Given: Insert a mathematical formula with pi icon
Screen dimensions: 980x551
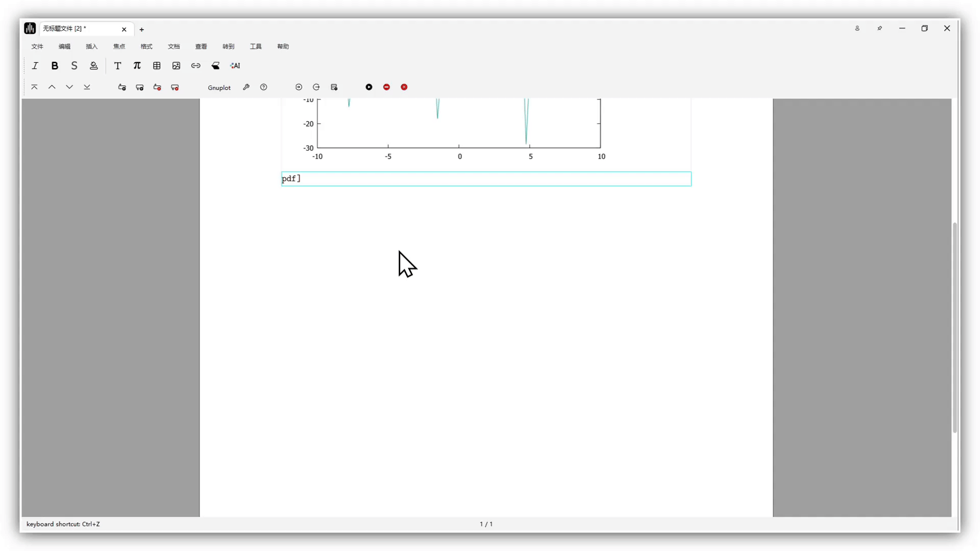Looking at the screenshot, I should pos(137,66).
